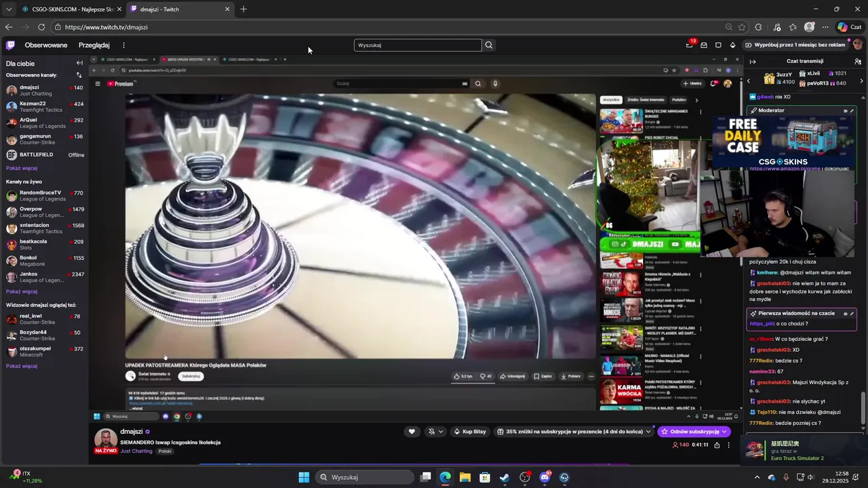Show previous gift leaderboard entries
The width and height of the screenshot is (868, 488).
[749, 81]
